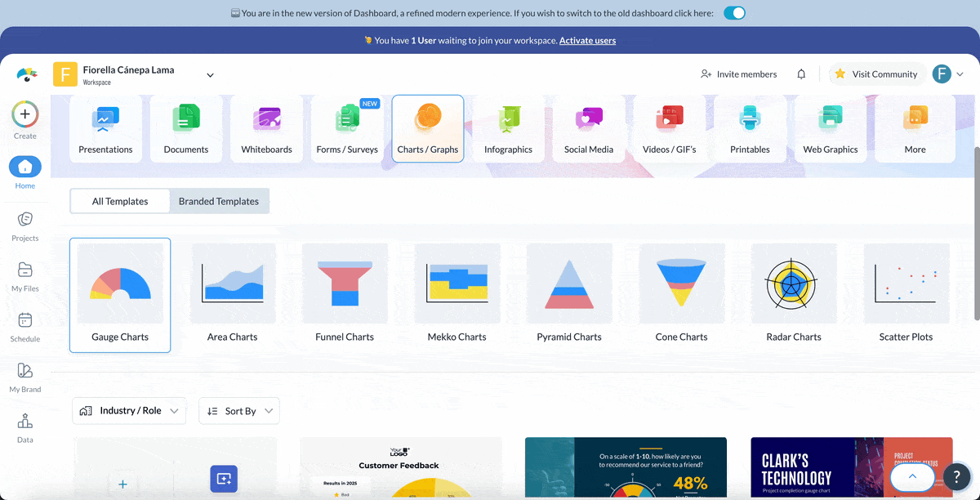Open the Data section icon
The width and height of the screenshot is (980, 500).
pyautogui.click(x=24, y=422)
